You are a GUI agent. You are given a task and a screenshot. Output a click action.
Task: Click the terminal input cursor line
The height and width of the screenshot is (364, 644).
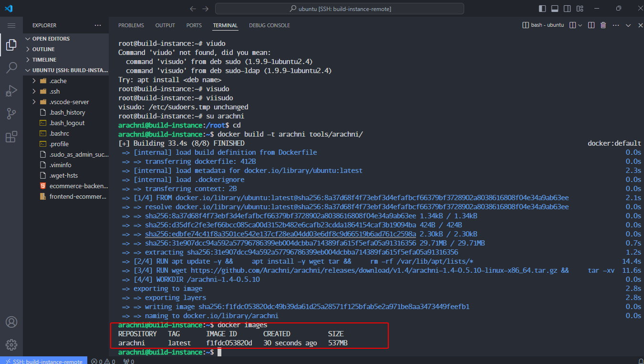pos(219,352)
